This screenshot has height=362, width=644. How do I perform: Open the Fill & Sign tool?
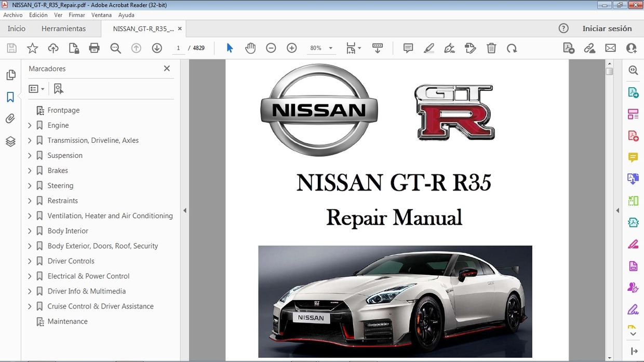pyautogui.click(x=471, y=48)
